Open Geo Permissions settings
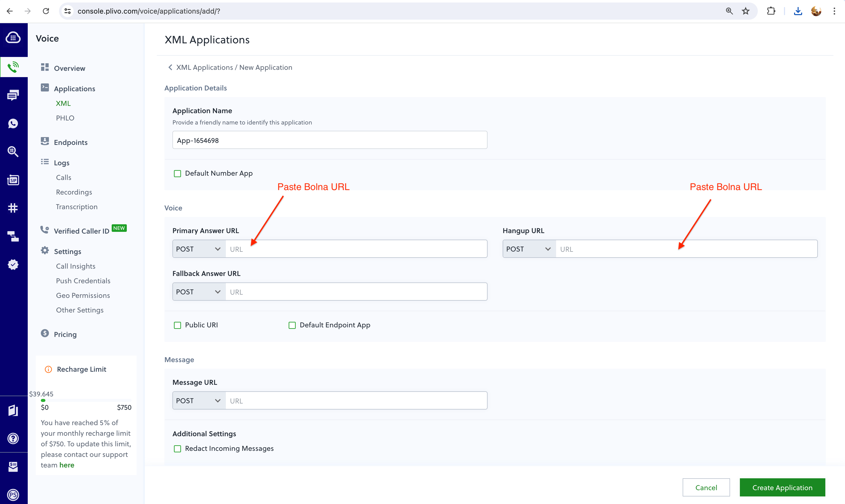This screenshot has height=504, width=845. point(83,295)
